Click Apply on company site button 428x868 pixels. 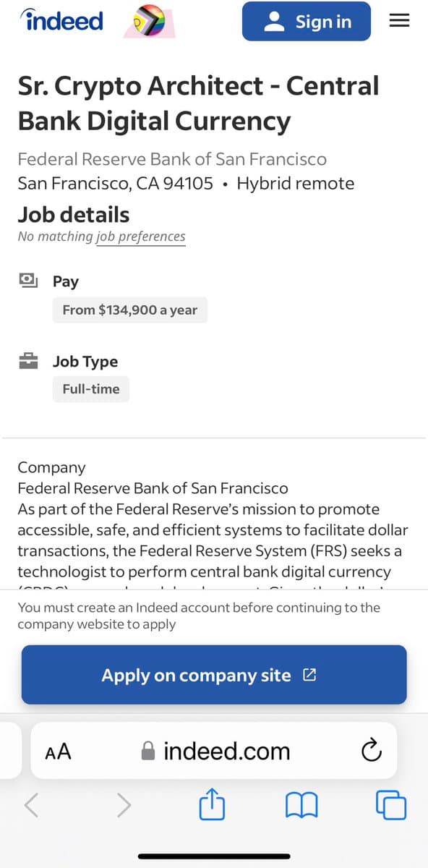pyautogui.click(x=214, y=675)
